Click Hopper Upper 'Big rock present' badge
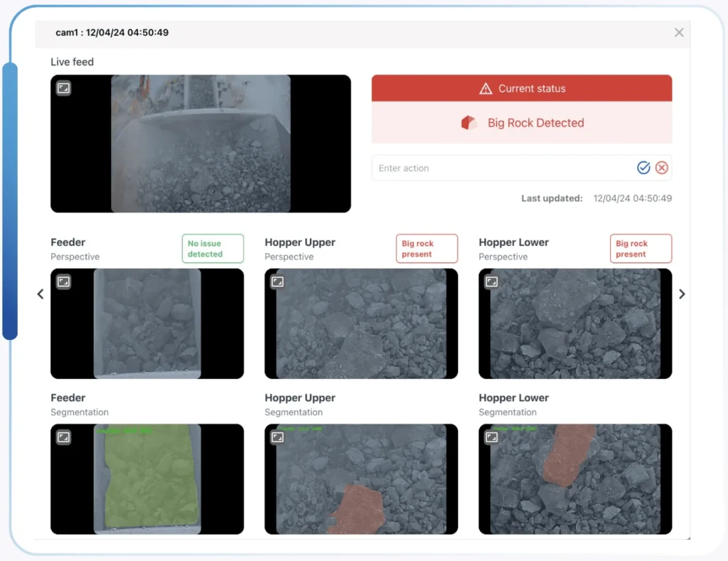This screenshot has width=728, height=561. (x=427, y=249)
